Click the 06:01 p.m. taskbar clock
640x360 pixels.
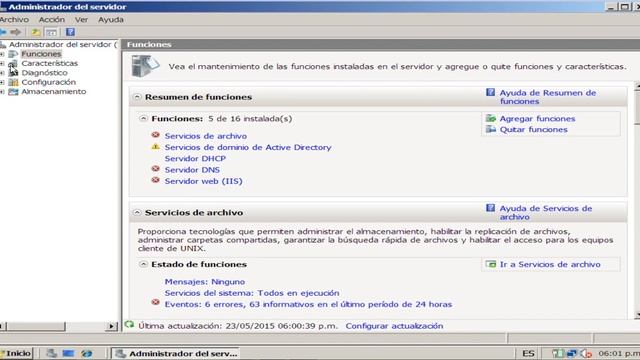[619, 353]
